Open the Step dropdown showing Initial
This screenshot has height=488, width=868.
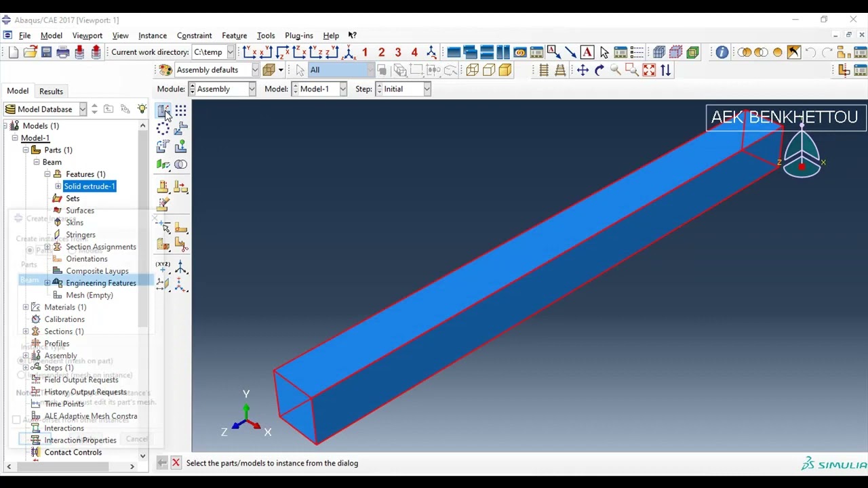point(403,89)
